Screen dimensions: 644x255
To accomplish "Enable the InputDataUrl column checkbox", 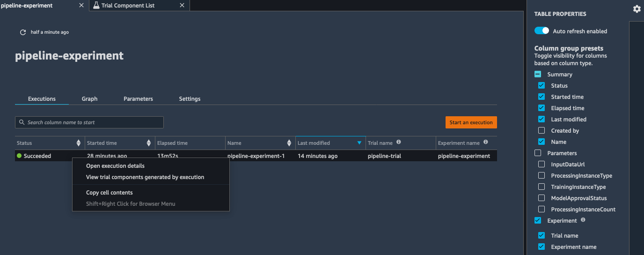I will pyautogui.click(x=542, y=165).
